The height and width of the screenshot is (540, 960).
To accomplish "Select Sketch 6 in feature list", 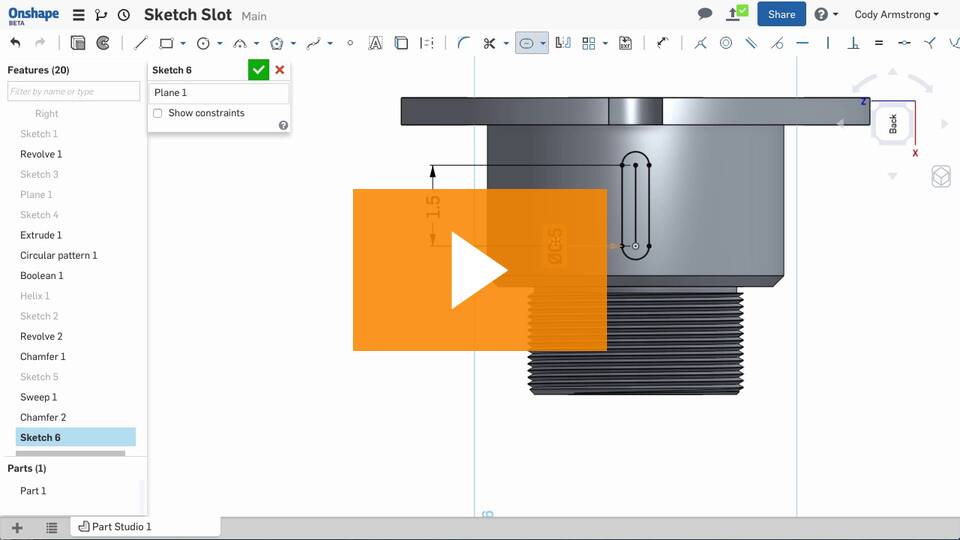I will [75, 437].
